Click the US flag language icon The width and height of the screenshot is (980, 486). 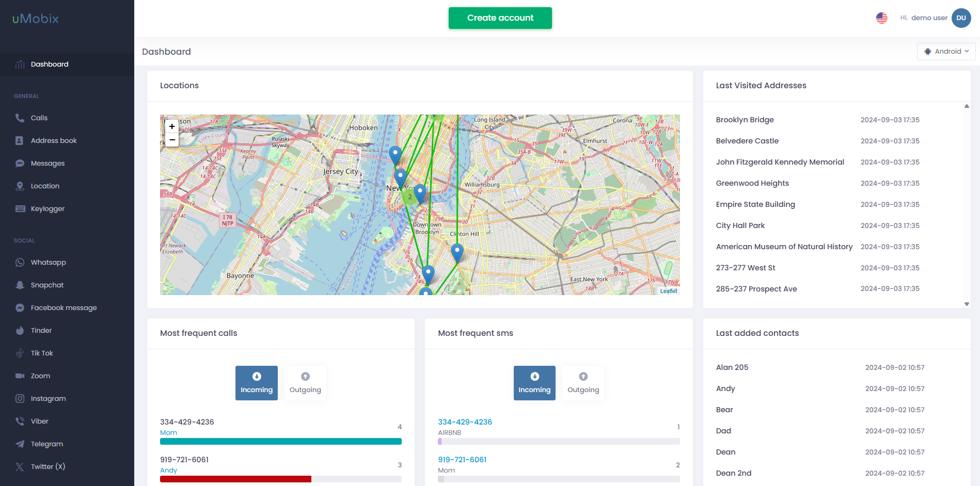click(882, 18)
